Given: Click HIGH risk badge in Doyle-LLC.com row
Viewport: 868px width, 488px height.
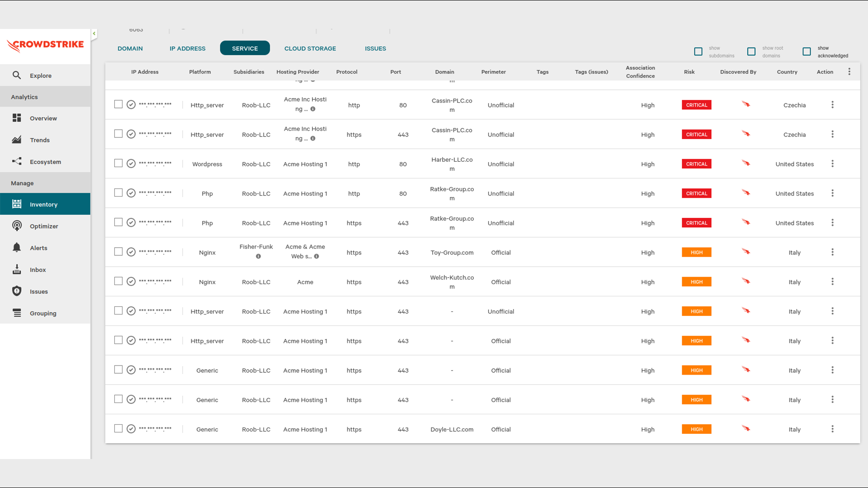Looking at the screenshot, I should pos(697,429).
